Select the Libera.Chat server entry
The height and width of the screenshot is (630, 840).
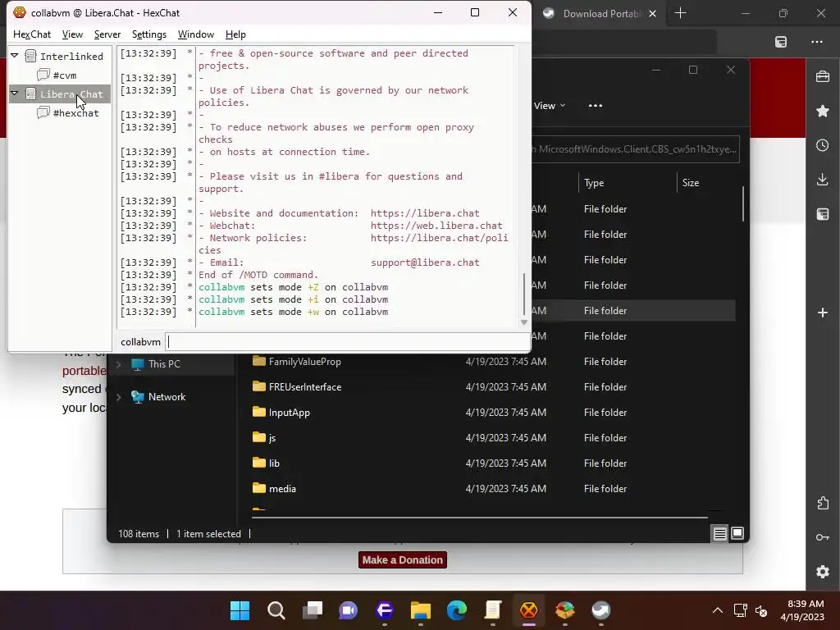click(71, 94)
